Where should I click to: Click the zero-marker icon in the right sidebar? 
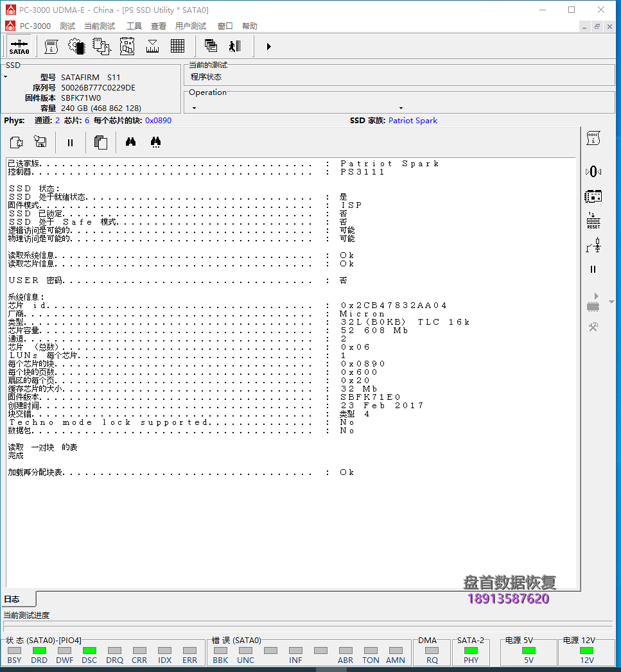point(593,171)
